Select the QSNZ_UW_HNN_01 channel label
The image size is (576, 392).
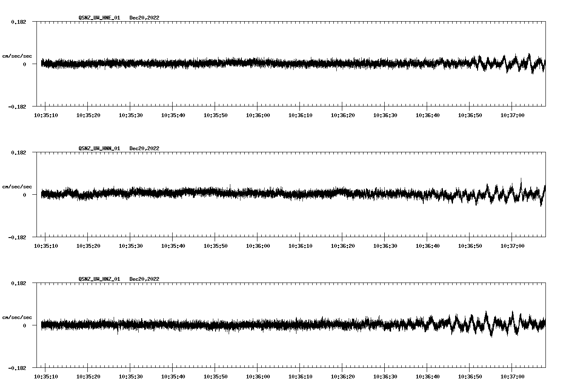[99, 148]
